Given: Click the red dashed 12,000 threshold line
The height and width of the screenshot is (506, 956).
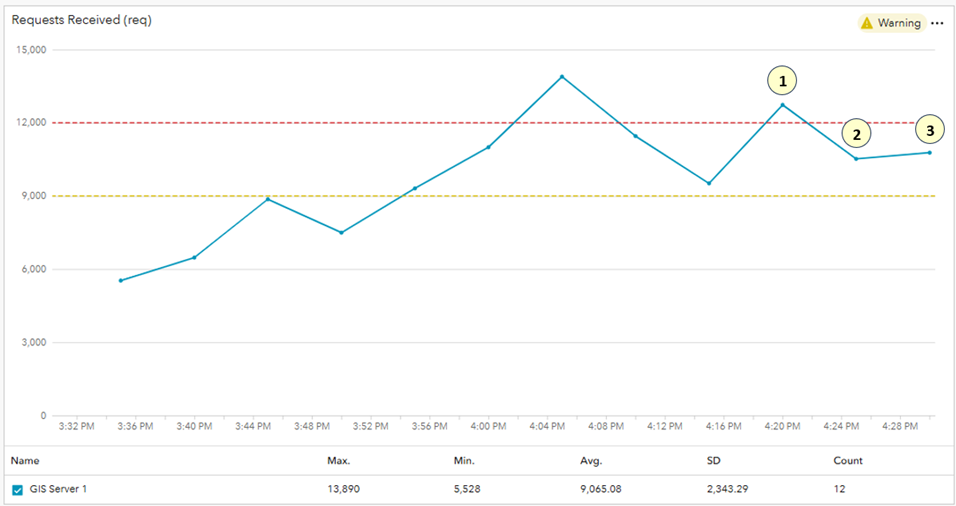Looking at the screenshot, I should [300, 123].
